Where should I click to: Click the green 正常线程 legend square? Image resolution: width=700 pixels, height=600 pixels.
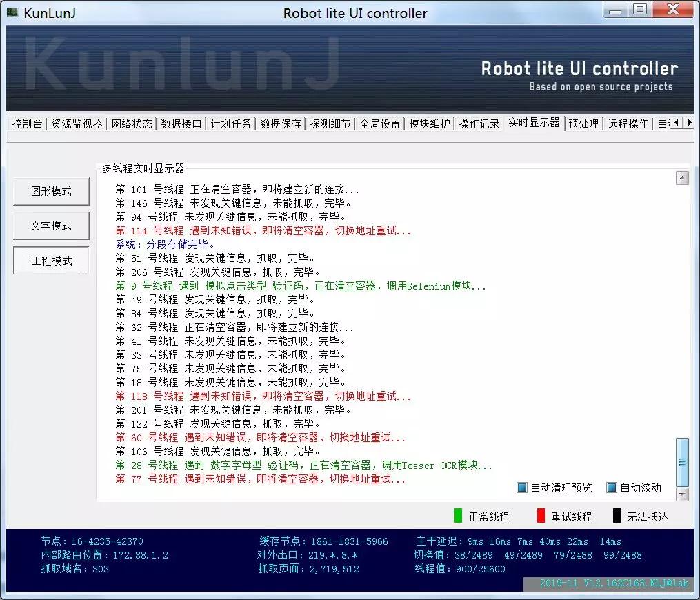pyautogui.click(x=459, y=515)
